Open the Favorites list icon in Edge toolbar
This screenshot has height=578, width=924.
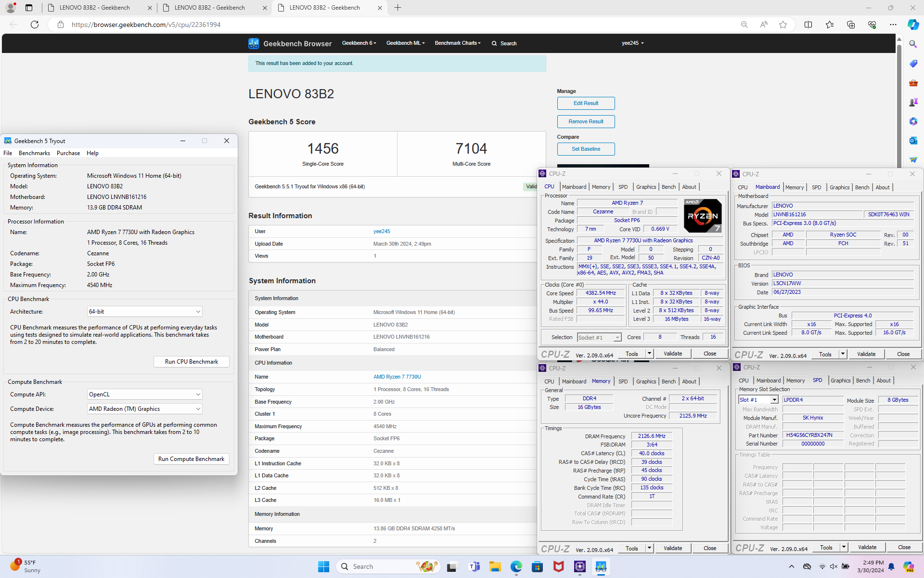pos(830,25)
